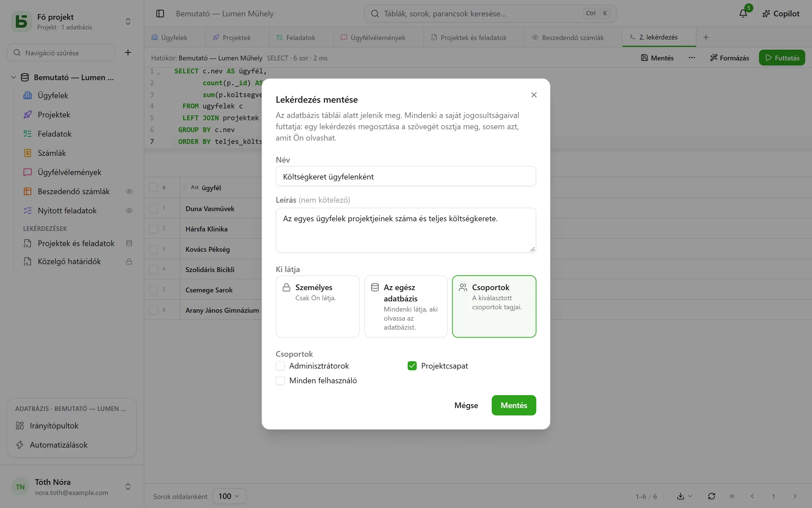The height and width of the screenshot is (508, 812).
Task: Go to next page arrow
Action: coord(795,496)
